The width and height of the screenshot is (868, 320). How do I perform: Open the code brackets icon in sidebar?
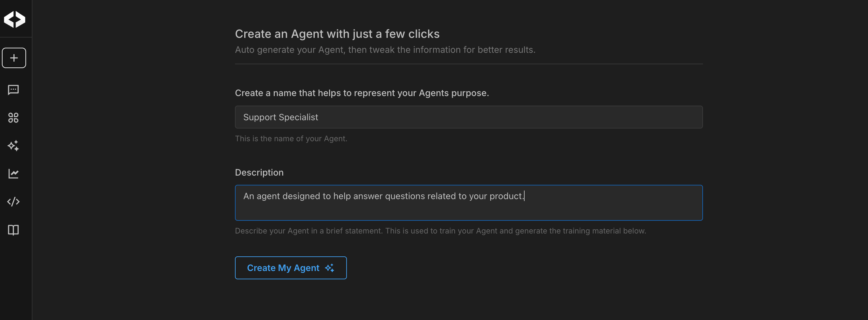[x=13, y=202]
